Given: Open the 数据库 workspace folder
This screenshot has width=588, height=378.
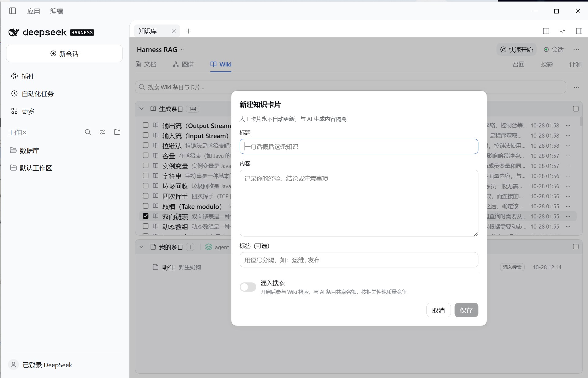Looking at the screenshot, I should coord(25,150).
